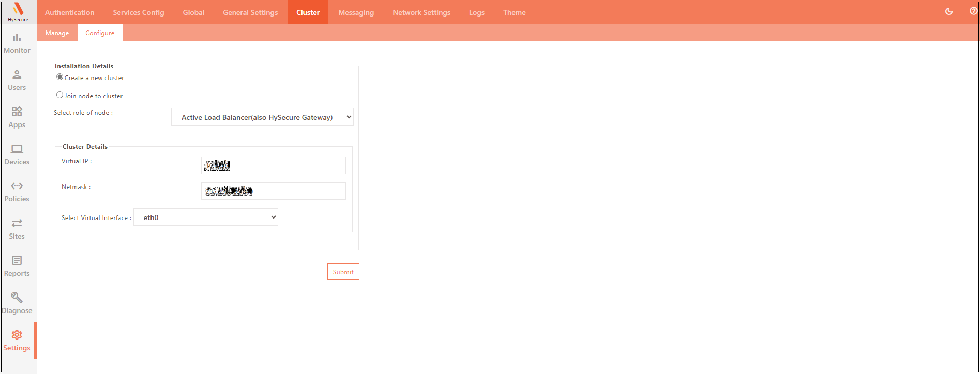Go to the Authentication tab

point(70,12)
